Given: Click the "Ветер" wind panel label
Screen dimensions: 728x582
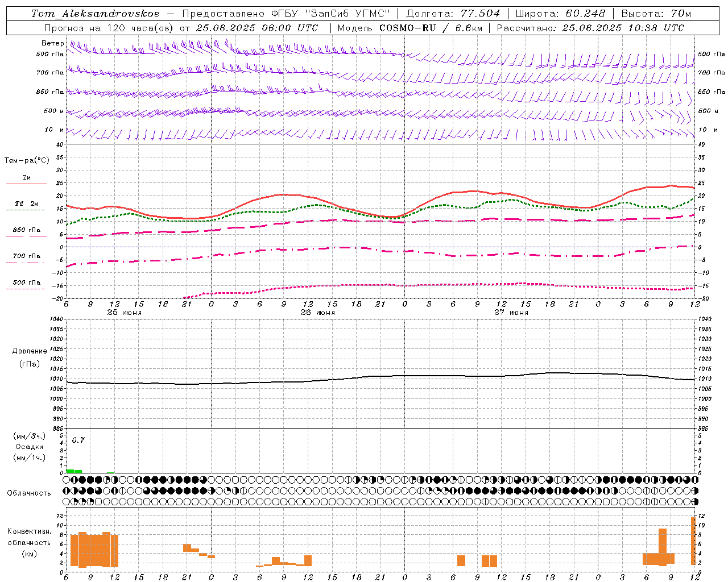Looking at the screenshot, I should [53, 43].
